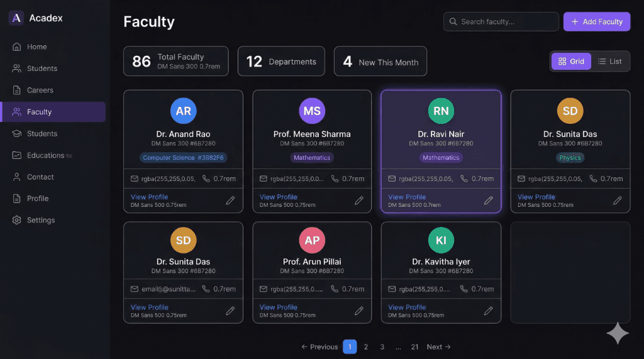
Task: Click the email envelope icon on Prof. Arun Pillai's card
Action: 264,289
